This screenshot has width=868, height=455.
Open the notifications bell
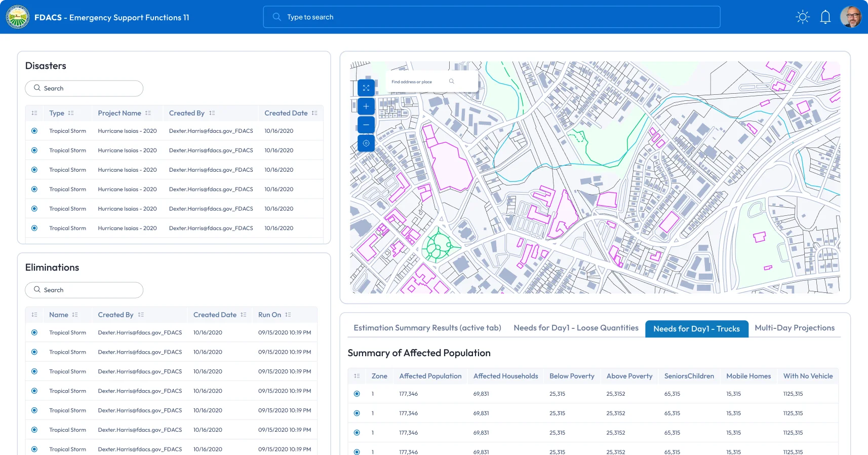tap(825, 17)
